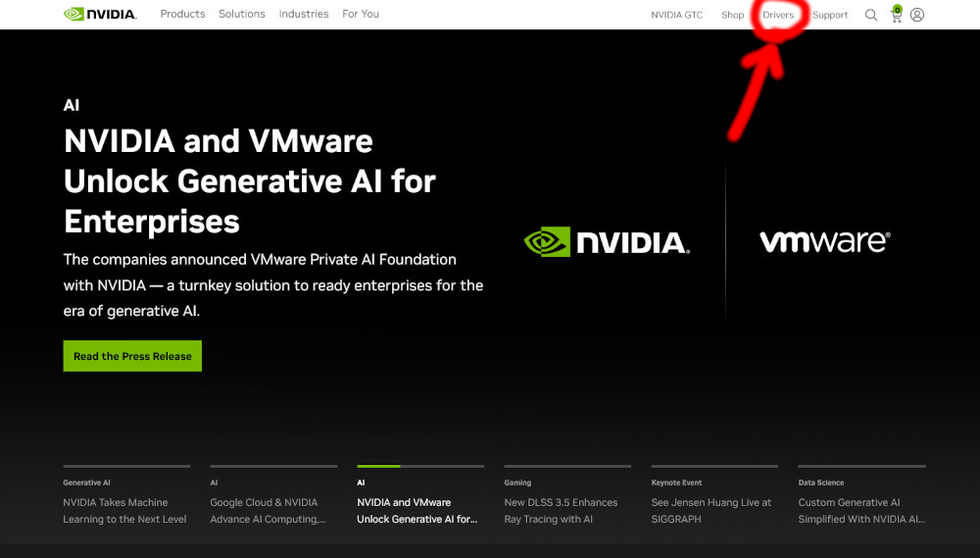Open the Drivers link
Viewport: 980px width, 558px height.
point(778,15)
